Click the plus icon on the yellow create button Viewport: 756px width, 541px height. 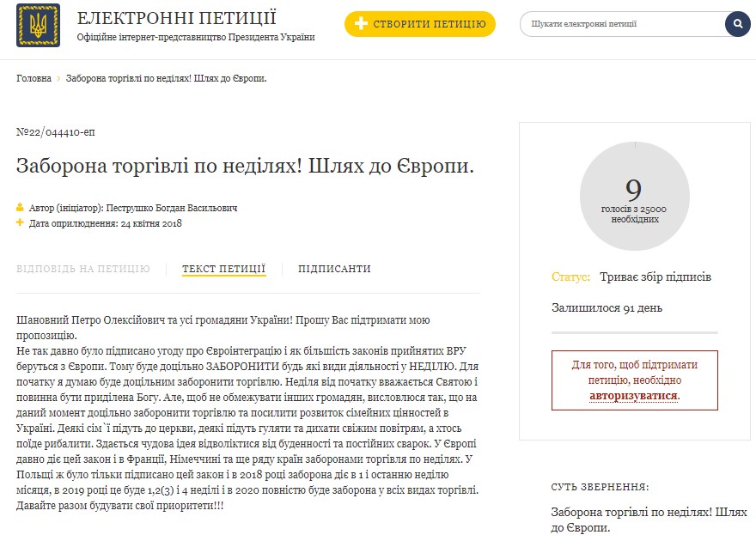pyautogui.click(x=363, y=25)
